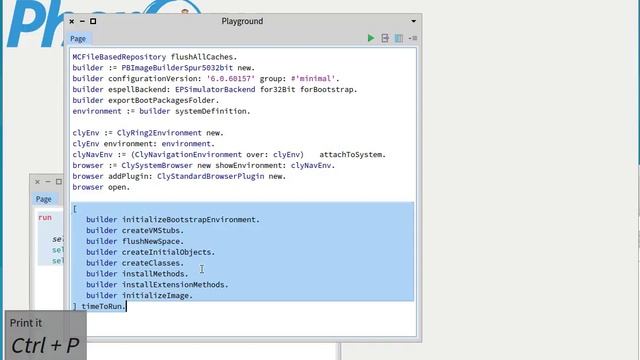Viewport: 640px width, 360px height.
Task: Click the 'builder createClasses.' line
Action: tap(135, 263)
